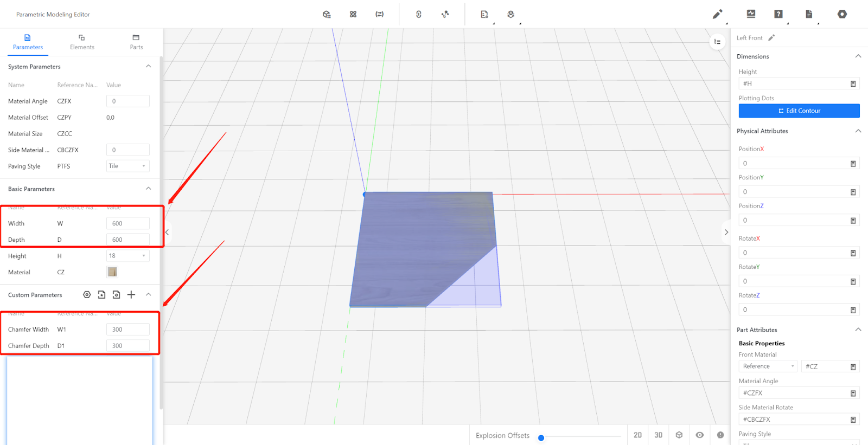
Task: Click the rename pencil beside Left Front
Action: tap(771, 38)
